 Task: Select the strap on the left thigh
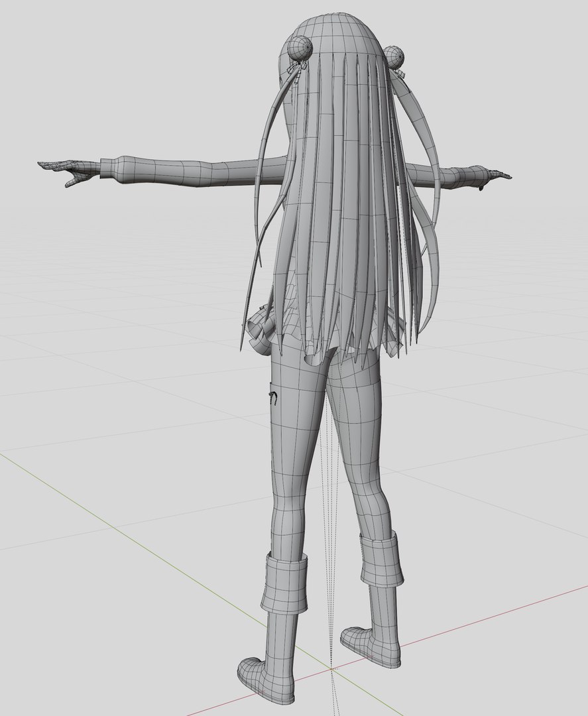273,397
